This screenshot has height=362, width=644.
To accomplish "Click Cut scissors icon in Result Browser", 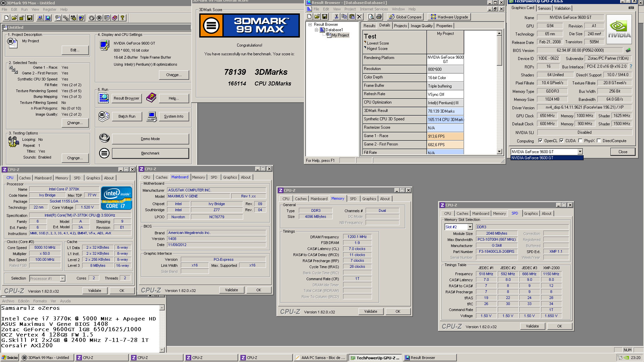I will tap(336, 17).
